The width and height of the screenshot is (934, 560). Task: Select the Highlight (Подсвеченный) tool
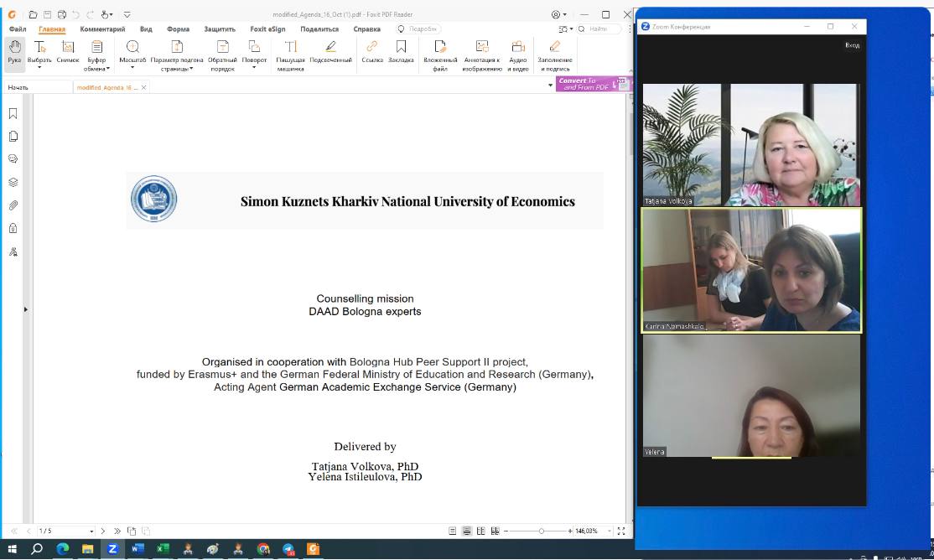(330, 52)
